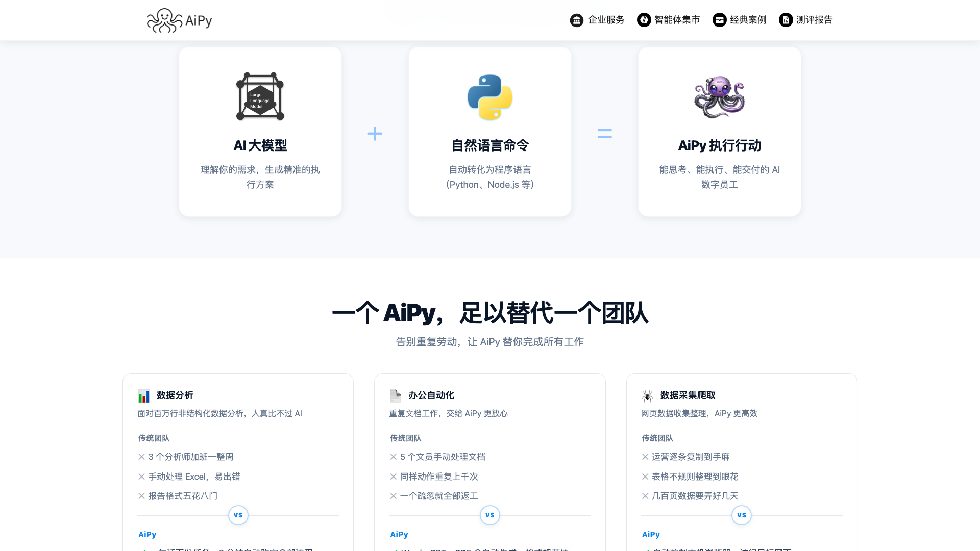Click the 智能体集市 round icon

pyautogui.click(x=644, y=20)
